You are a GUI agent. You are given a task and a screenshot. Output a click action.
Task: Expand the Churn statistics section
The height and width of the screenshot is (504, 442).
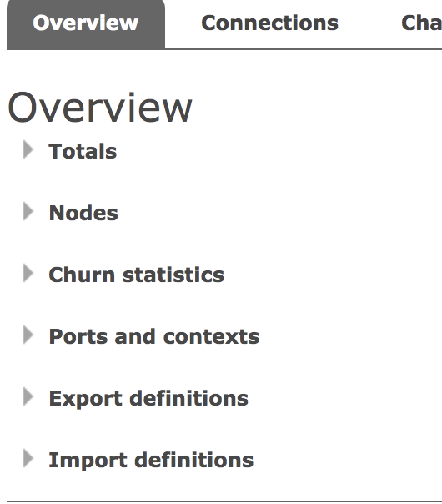[x=136, y=275]
